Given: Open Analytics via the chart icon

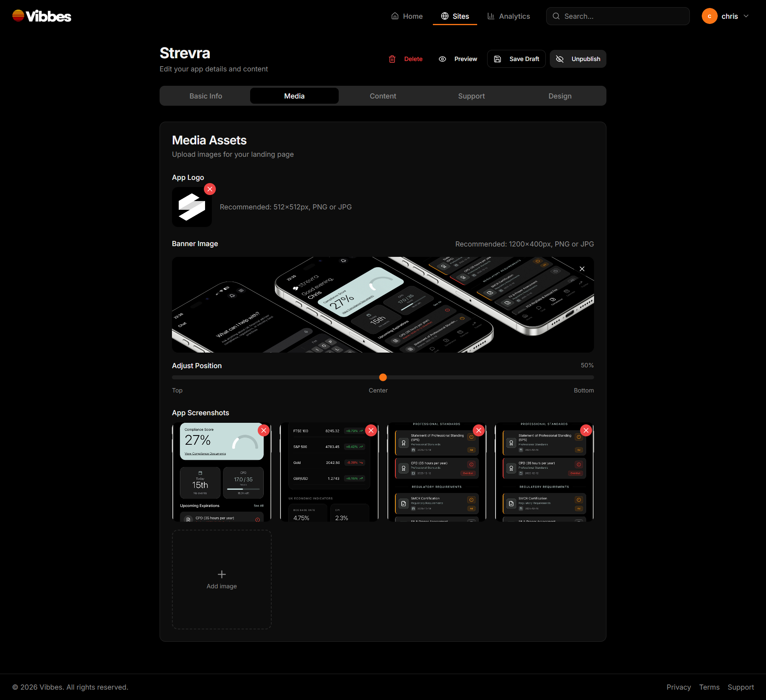Looking at the screenshot, I should pyautogui.click(x=491, y=16).
